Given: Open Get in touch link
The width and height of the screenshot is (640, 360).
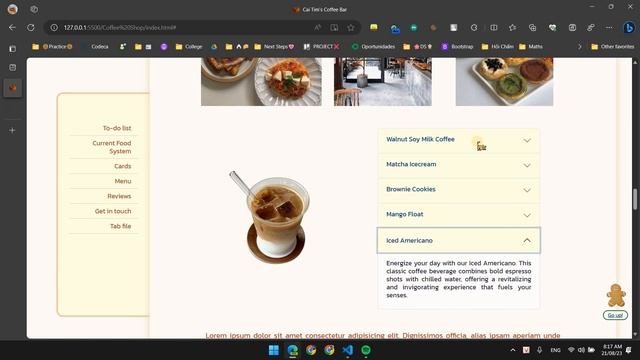Looking at the screenshot, I should coord(113,211).
